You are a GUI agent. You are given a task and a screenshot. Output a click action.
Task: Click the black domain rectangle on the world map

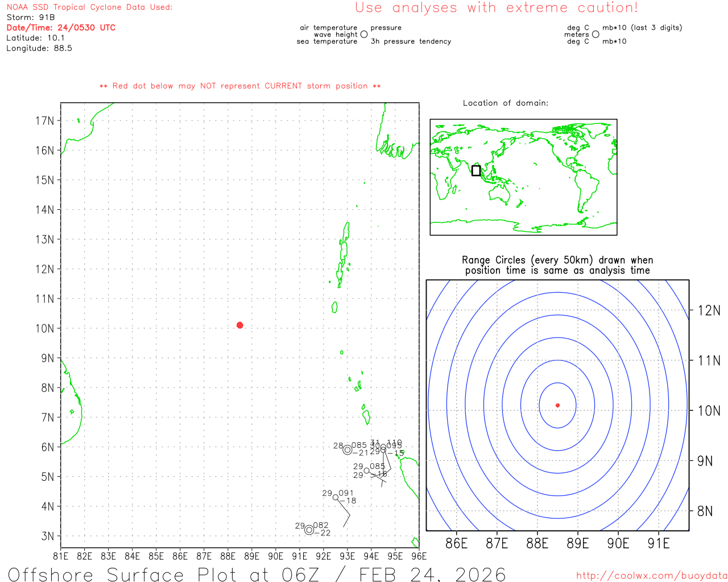tap(476, 171)
